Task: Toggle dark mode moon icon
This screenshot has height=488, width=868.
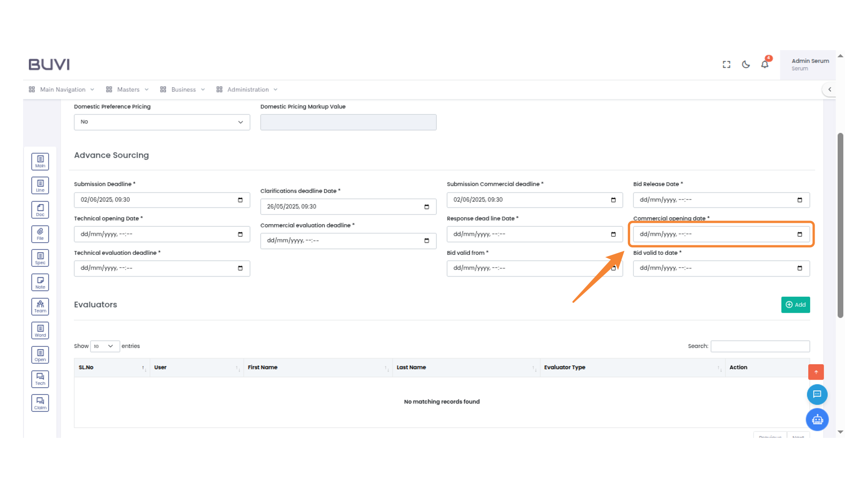Action: click(746, 65)
